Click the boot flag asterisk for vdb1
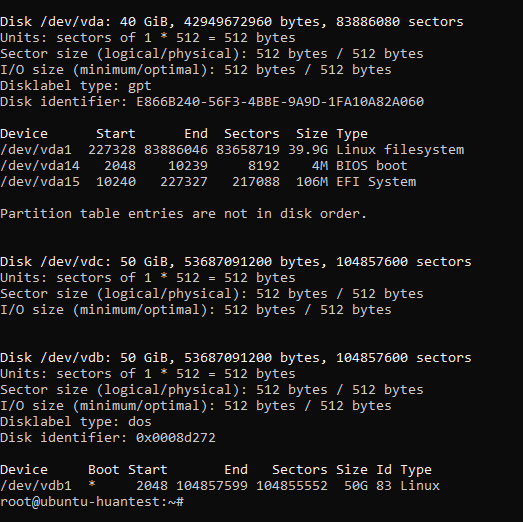This screenshot has width=523, height=522. 92,484
